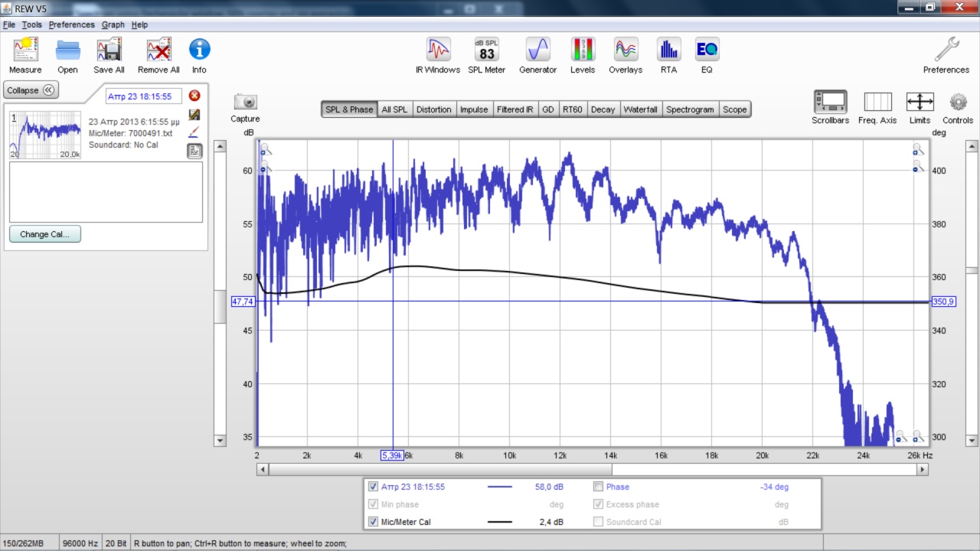Click the Remove All button

158,51
